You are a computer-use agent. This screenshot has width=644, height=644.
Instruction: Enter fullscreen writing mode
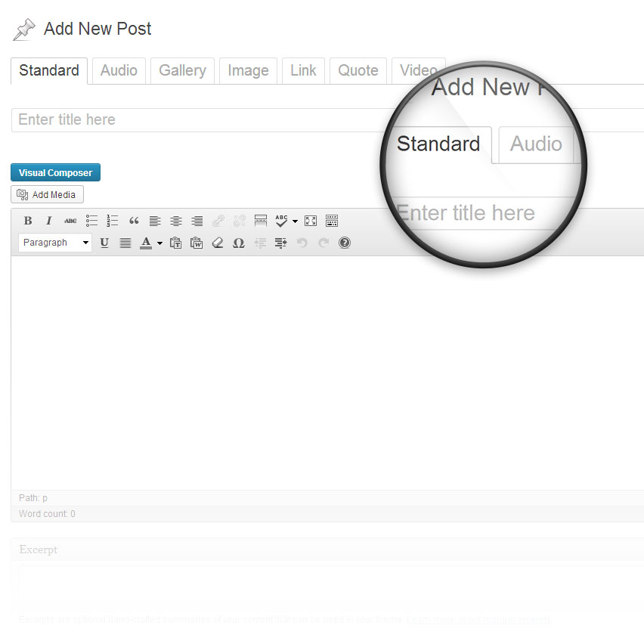311,221
